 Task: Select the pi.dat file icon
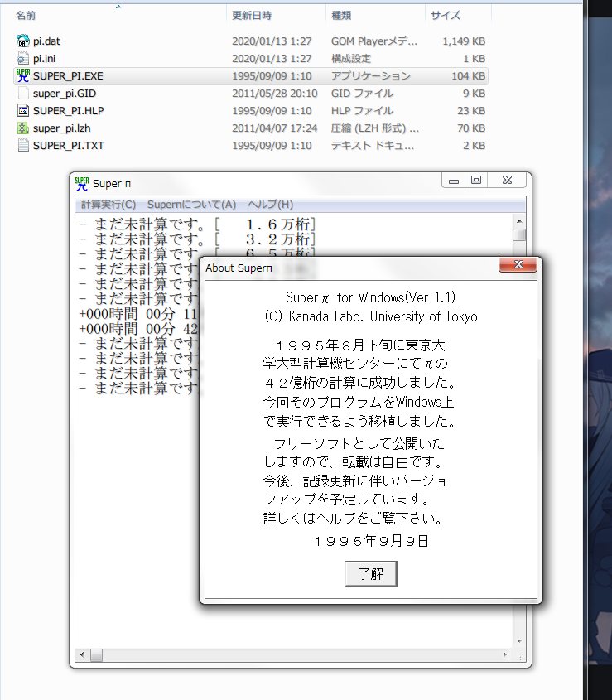click(23, 41)
